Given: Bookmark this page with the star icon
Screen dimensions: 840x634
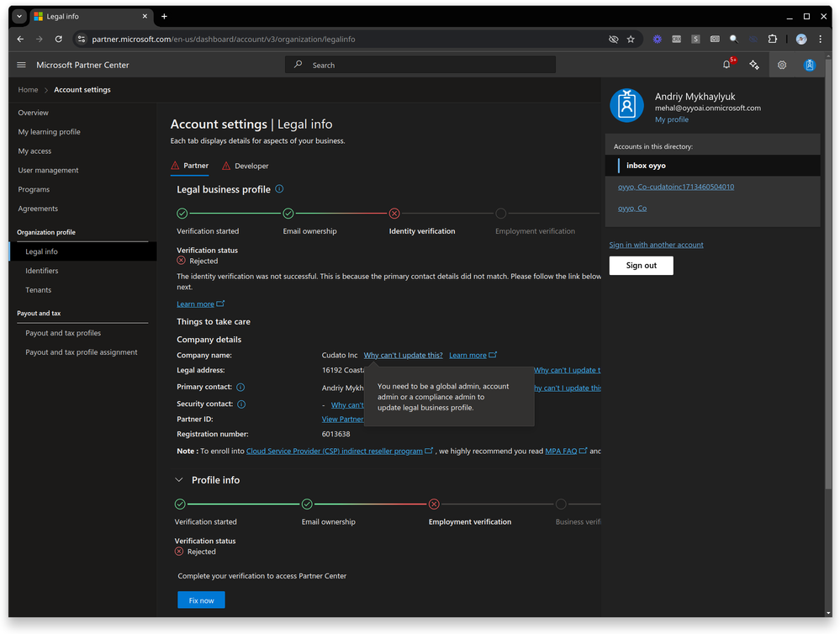Looking at the screenshot, I should tap(631, 40).
